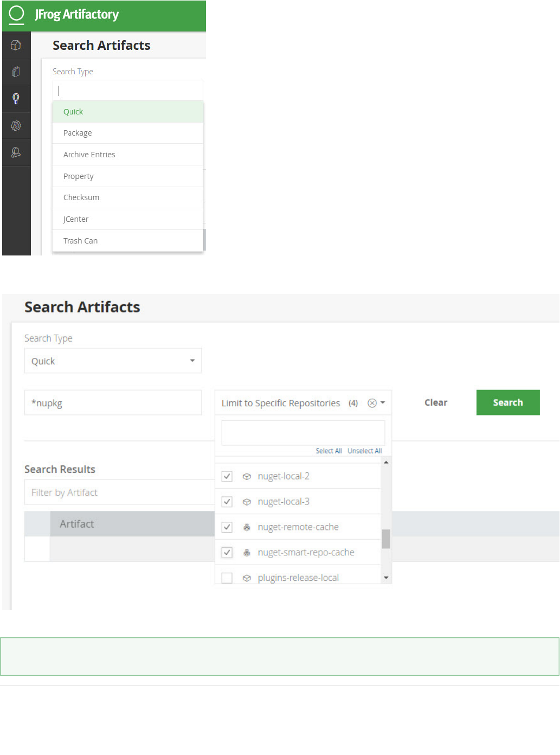The width and height of the screenshot is (560, 755).
Task: Click the green Search button
Action: (x=508, y=402)
